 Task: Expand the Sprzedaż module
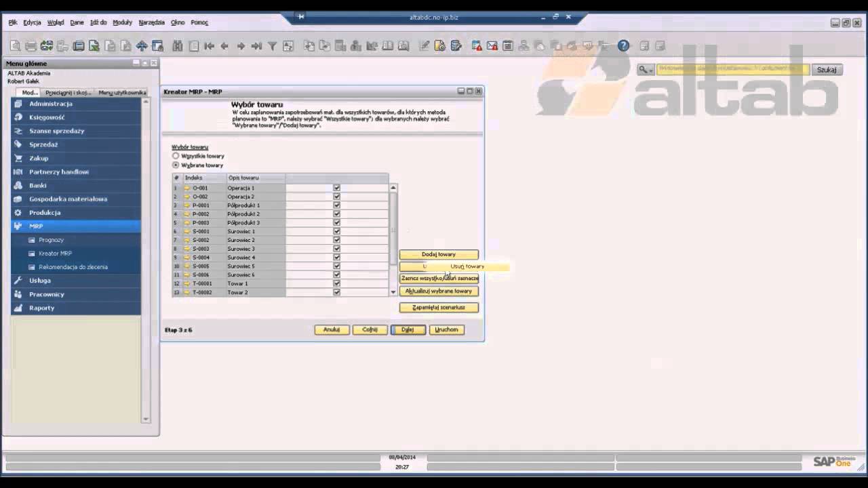(76, 144)
